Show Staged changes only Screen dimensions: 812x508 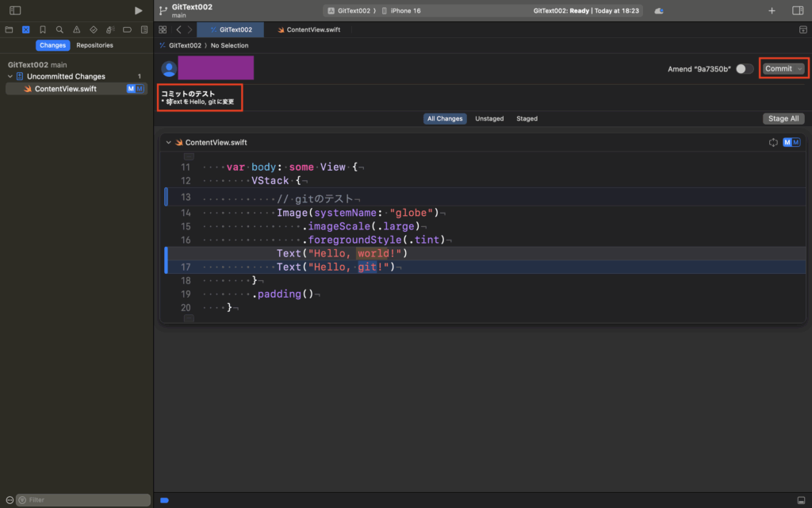(527, 119)
